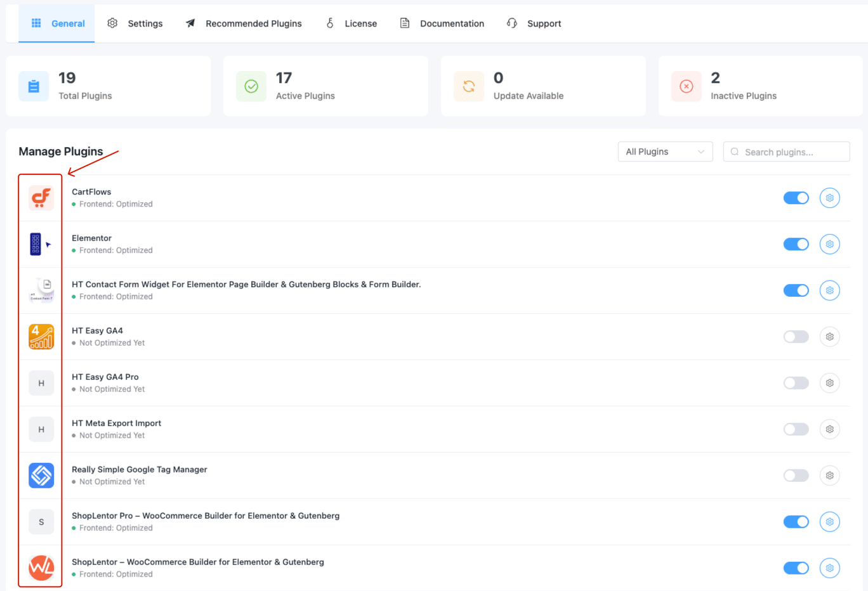Enable Really Simple Google Tag Manager toggle
868x591 pixels.
click(x=796, y=475)
